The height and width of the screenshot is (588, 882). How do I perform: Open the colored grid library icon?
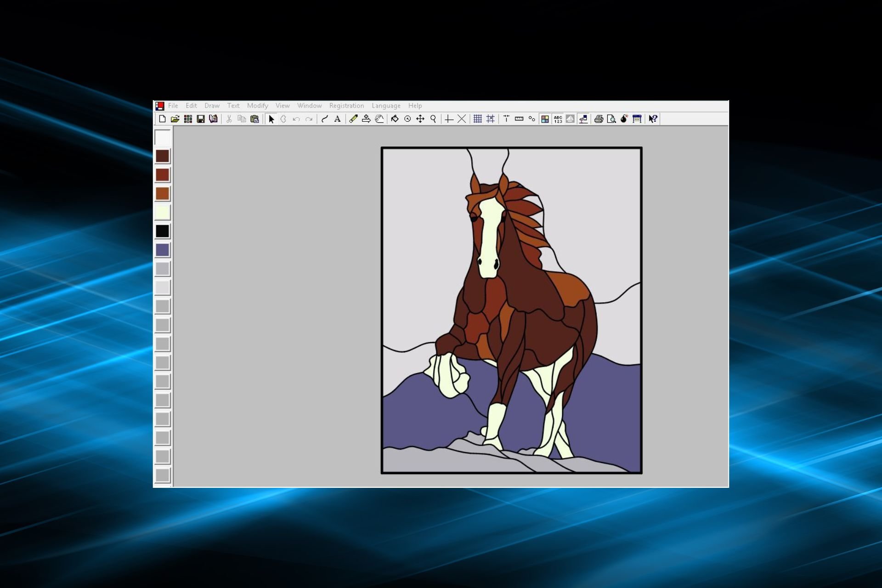click(188, 119)
